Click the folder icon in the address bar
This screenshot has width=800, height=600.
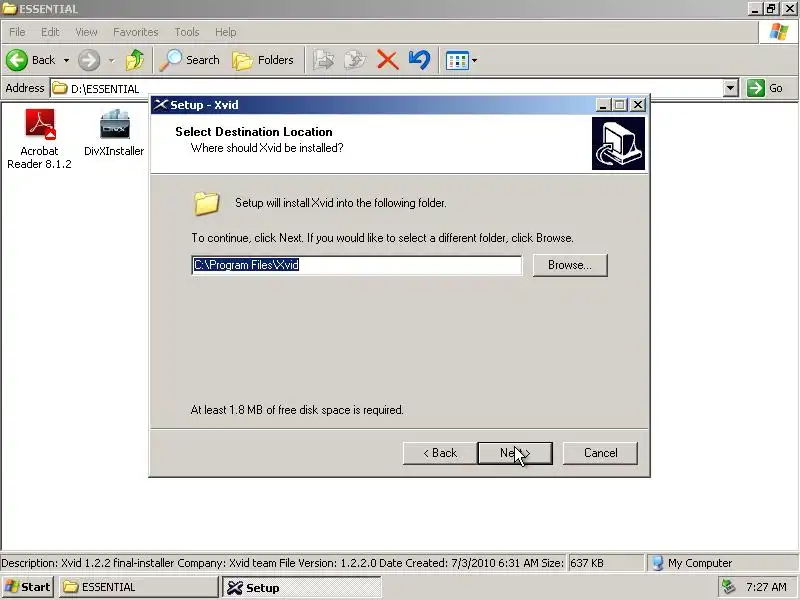pyautogui.click(x=60, y=88)
